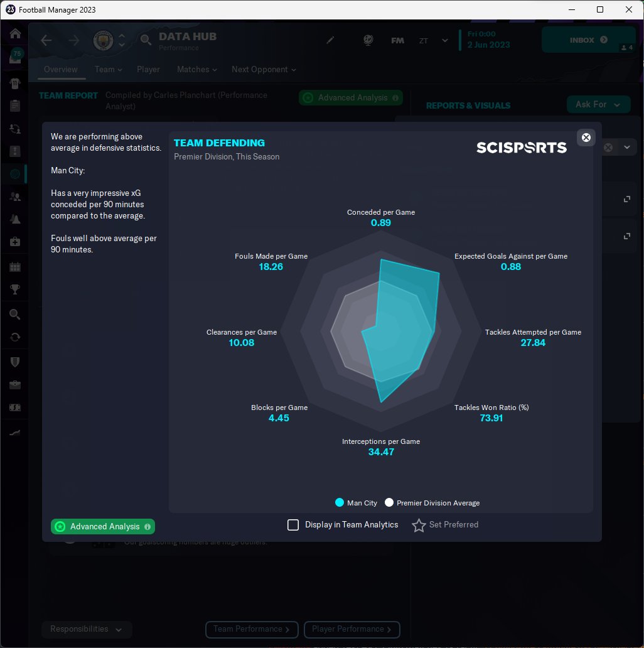Open the ZT menu item
This screenshot has height=648, width=644.
(424, 40)
